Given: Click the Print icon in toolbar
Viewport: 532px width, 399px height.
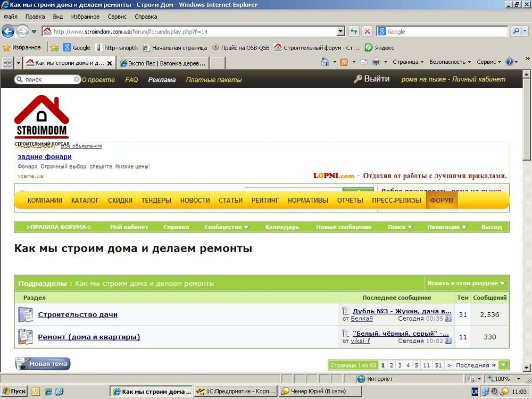Looking at the screenshot, I should [376, 62].
